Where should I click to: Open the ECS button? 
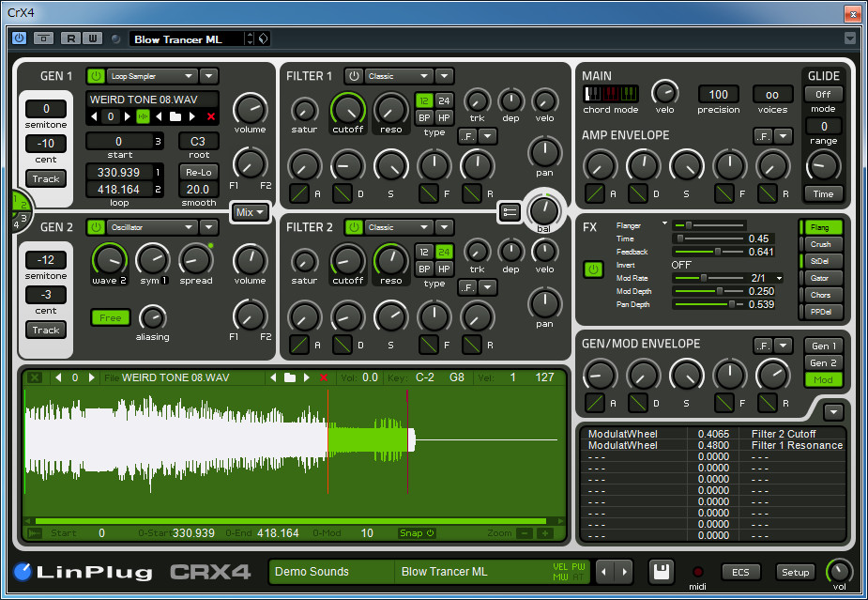point(740,572)
